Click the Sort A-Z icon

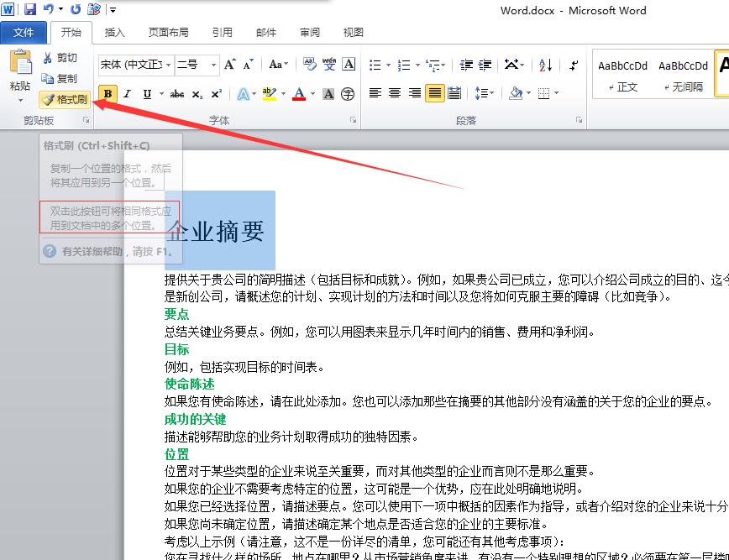[x=545, y=65]
